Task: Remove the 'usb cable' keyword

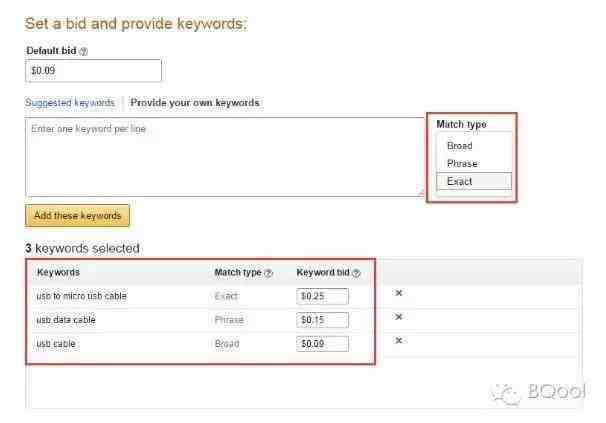Action: (399, 340)
